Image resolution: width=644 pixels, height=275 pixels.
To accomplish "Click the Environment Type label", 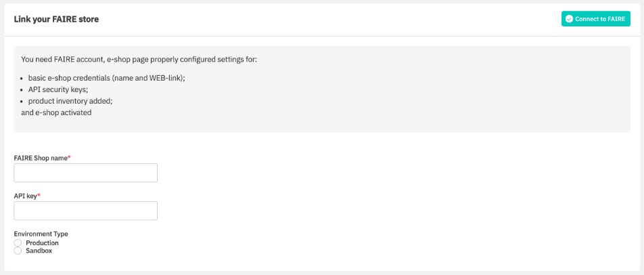I will tap(41, 234).
